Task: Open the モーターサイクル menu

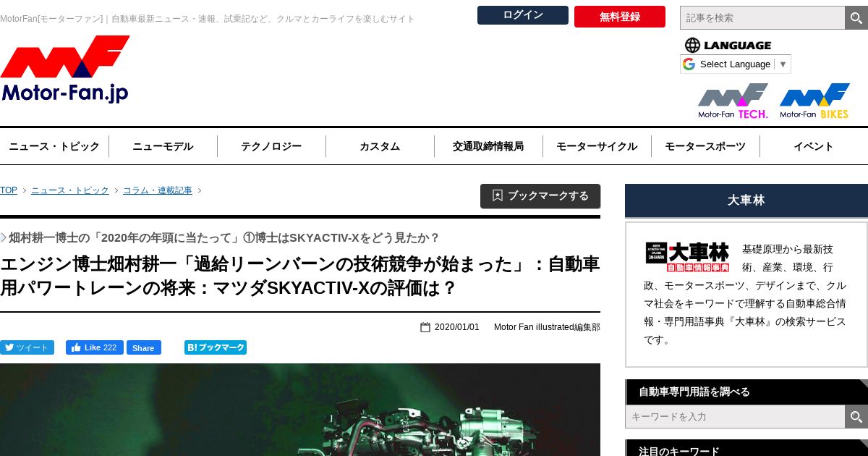Action: coord(597,146)
